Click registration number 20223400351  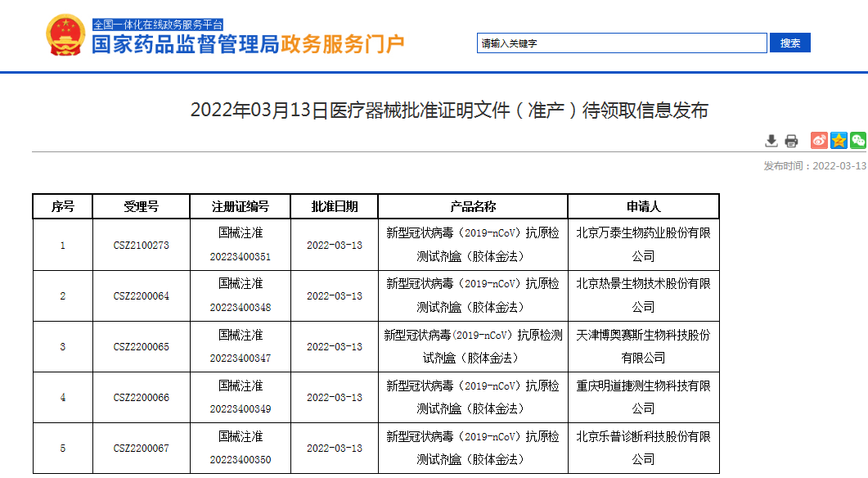coord(241,257)
